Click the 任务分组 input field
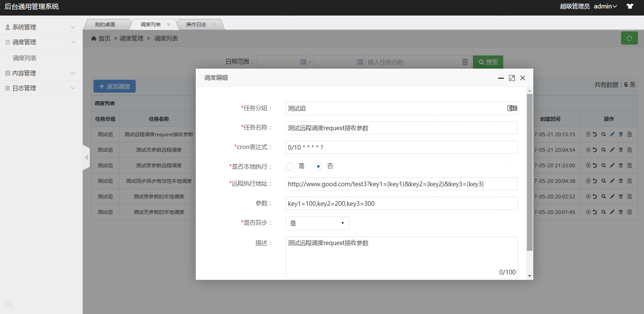 point(402,108)
